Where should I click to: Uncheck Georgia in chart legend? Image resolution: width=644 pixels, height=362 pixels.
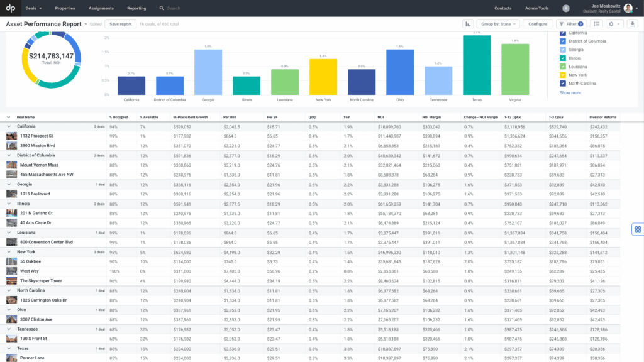pos(563,50)
